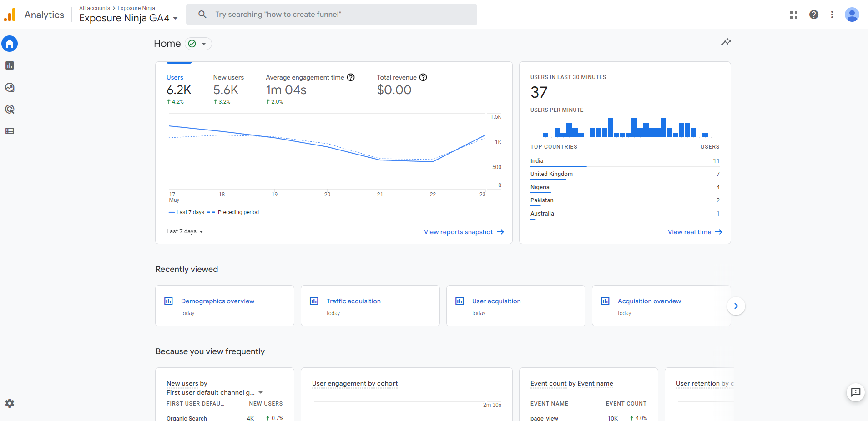Image resolution: width=868 pixels, height=421 pixels.
Task: Open the Insights panel icon near Home
Action: click(x=726, y=42)
